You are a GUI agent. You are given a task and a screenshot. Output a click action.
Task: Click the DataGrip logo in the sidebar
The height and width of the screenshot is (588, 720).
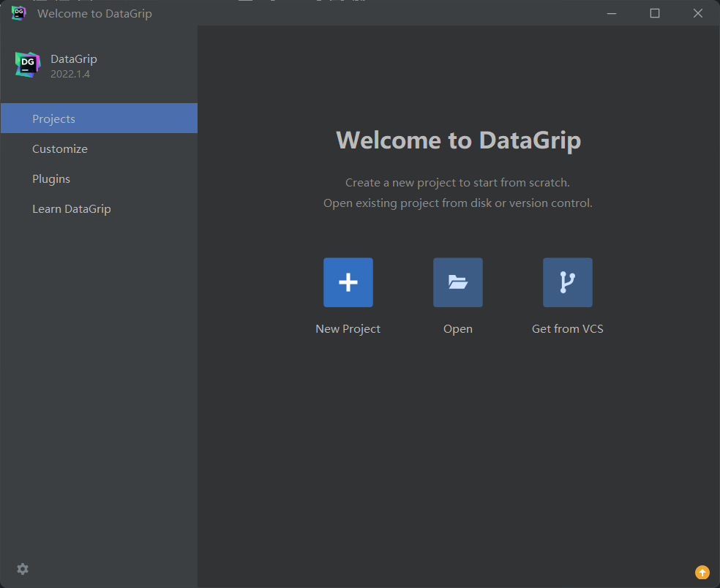coord(28,64)
